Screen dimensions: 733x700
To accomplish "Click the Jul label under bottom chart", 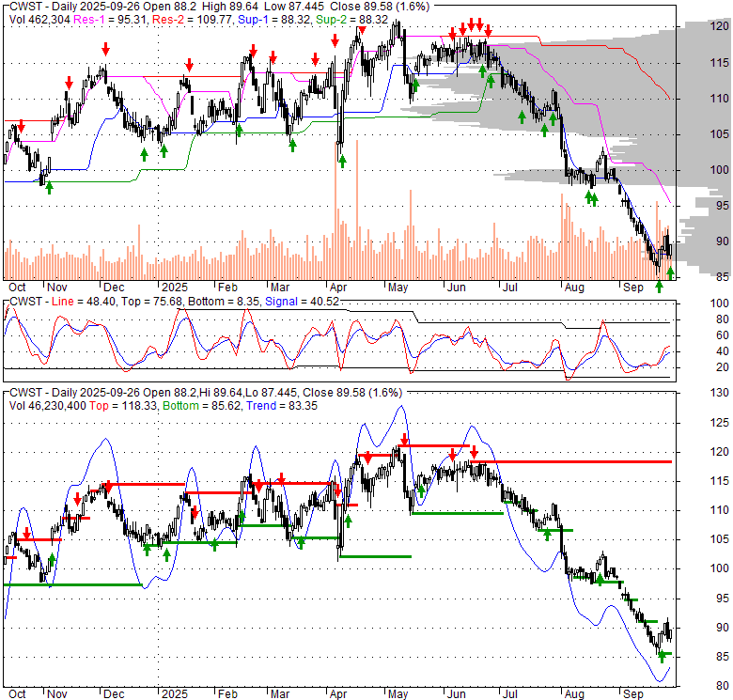I will (509, 694).
